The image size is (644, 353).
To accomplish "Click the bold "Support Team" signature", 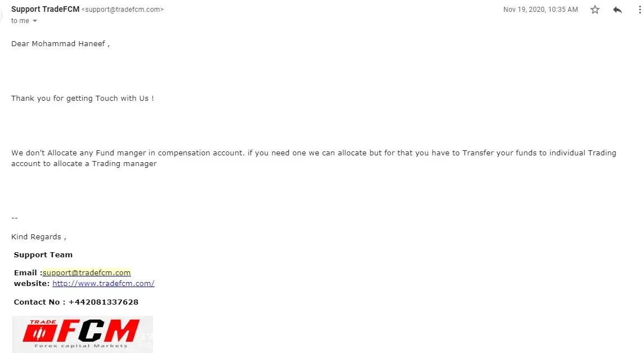I will tap(43, 254).
